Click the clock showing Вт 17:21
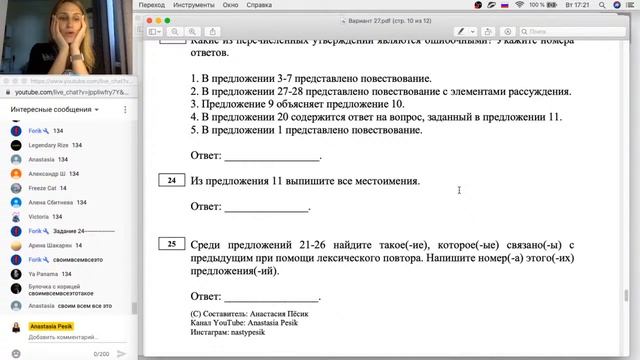The height and width of the screenshot is (360, 640). [577, 5]
